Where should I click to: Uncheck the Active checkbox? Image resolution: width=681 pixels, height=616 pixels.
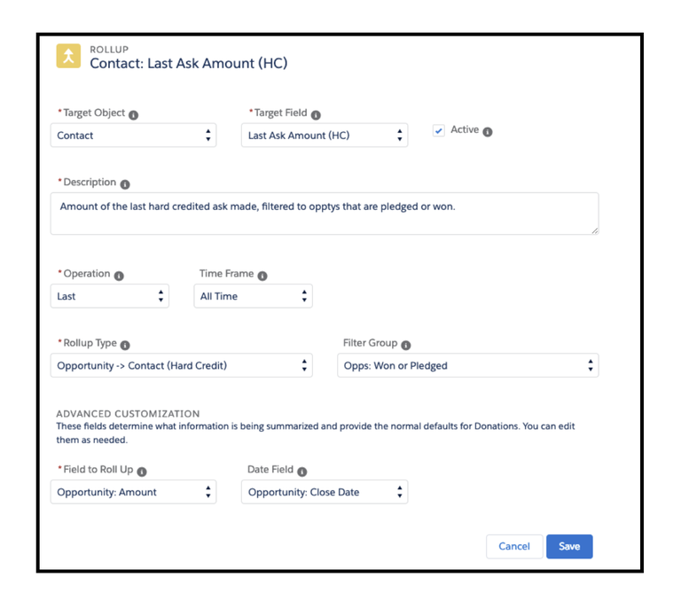click(x=439, y=130)
